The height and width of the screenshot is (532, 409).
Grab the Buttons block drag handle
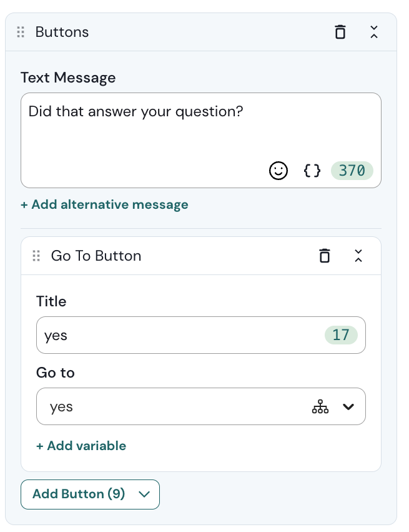(x=21, y=32)
